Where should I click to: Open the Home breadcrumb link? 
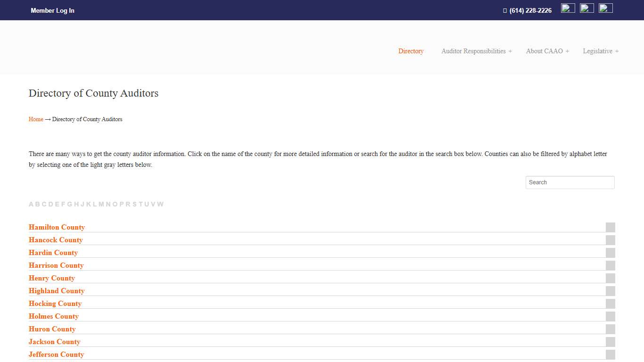[x=35, y=119]
